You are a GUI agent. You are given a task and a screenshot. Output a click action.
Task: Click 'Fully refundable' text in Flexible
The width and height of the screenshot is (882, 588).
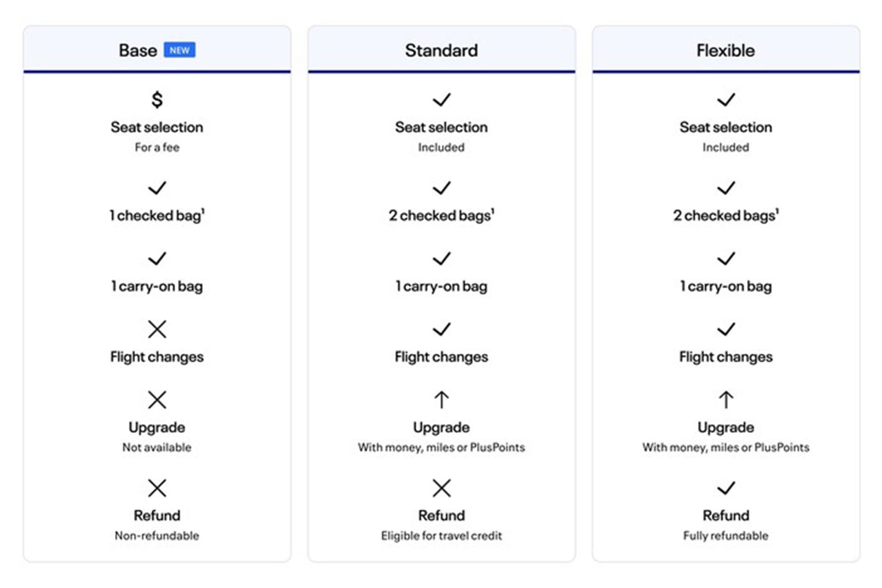click(725, 536)
